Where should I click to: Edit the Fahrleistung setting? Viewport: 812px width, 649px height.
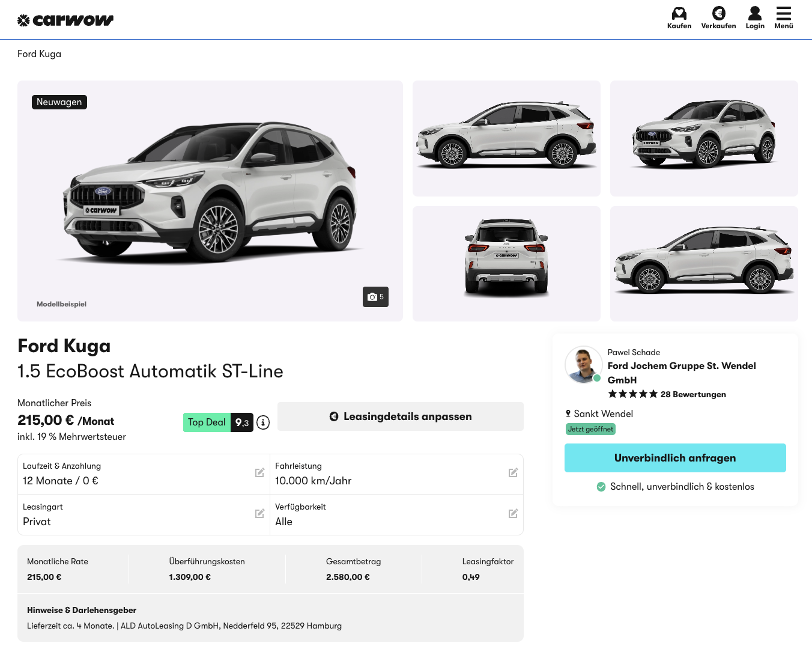point(513,473)
